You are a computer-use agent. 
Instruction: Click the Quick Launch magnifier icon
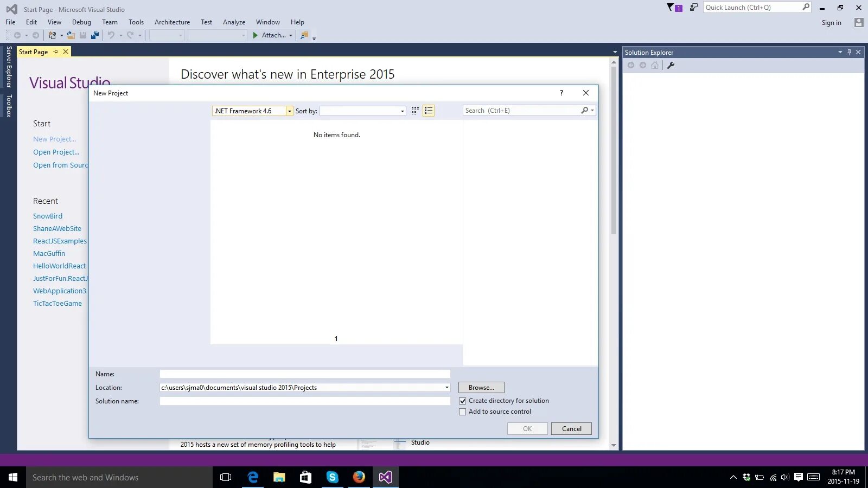pyautogui.click(x=806, y=7)
